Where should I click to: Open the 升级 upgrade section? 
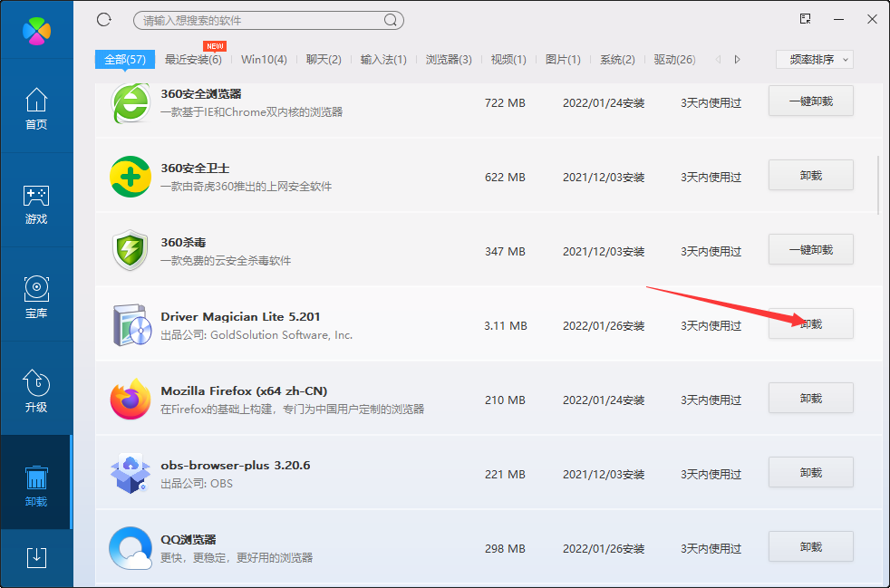[x=36, y=391]
